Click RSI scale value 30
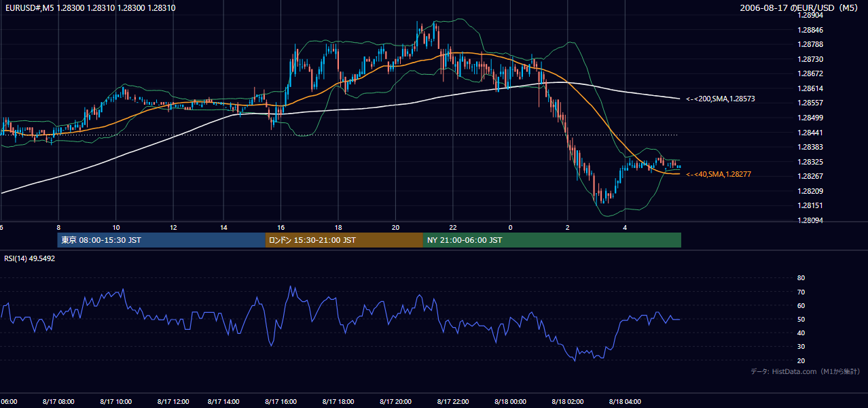Image resolution: width=868 pixels, height=408 pixels. pyautogui.click(x=801, y=347)
